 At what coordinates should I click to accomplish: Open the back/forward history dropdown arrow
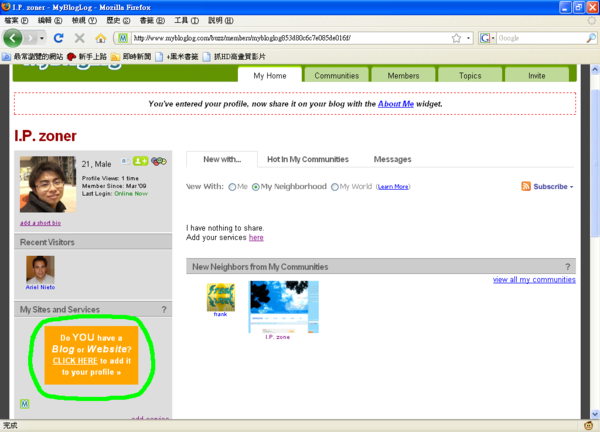click(42, 38)
